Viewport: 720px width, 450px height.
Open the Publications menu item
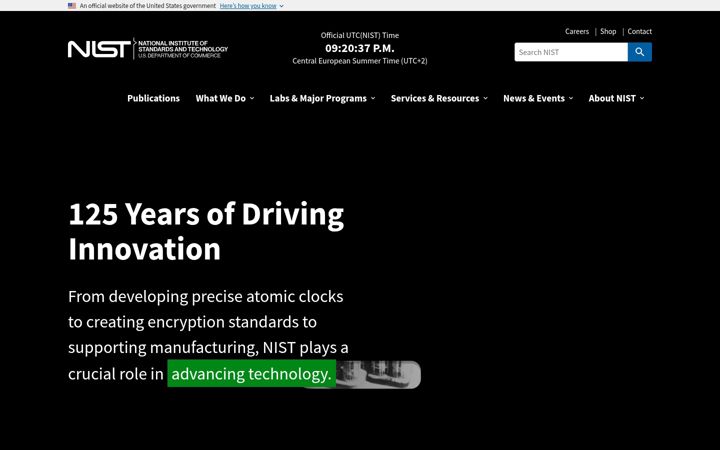153,98
